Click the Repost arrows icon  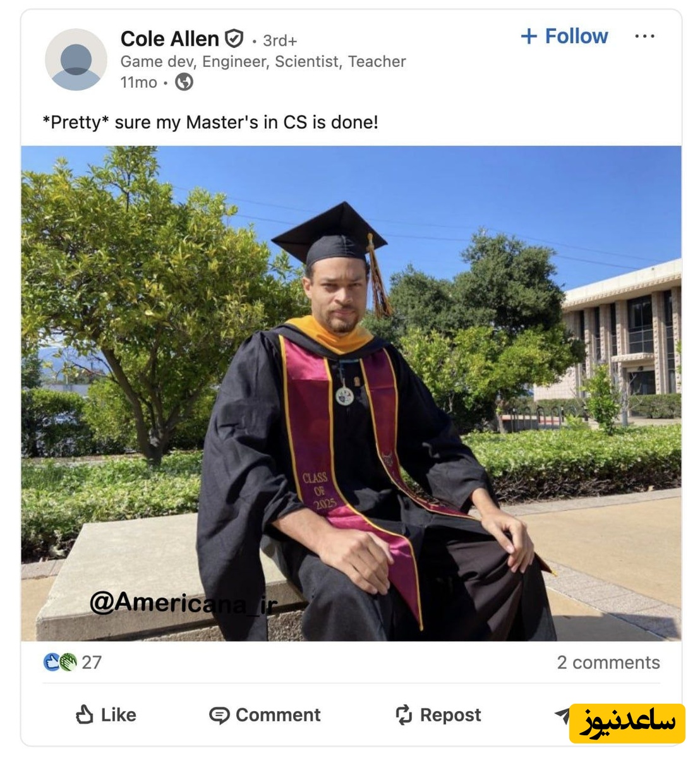[x=404, y=715]
